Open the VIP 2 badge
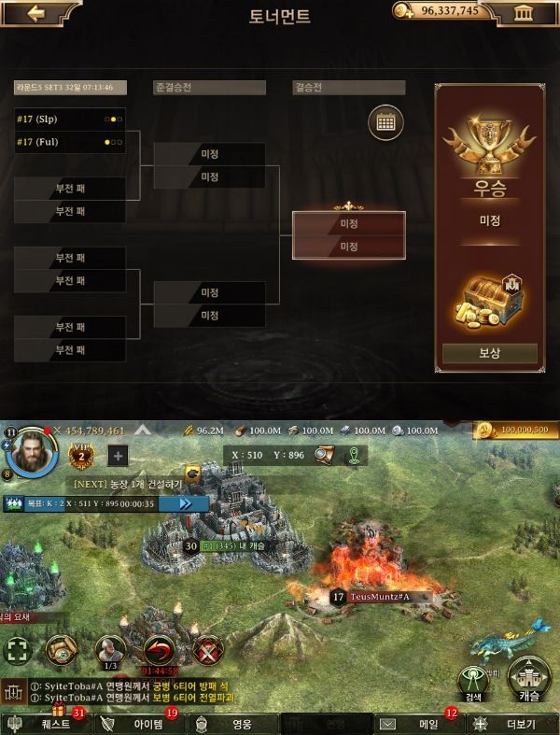The image size is (560, 735). coord(81,455)
